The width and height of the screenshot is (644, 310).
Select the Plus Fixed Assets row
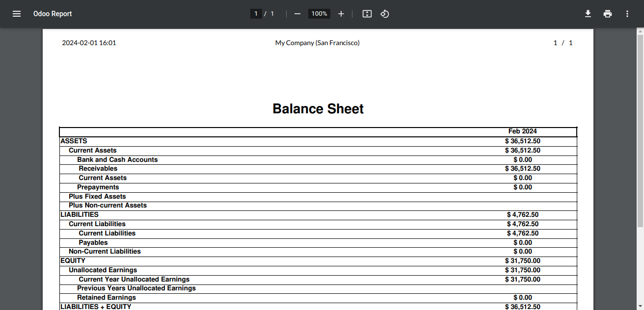pos(318,196)
